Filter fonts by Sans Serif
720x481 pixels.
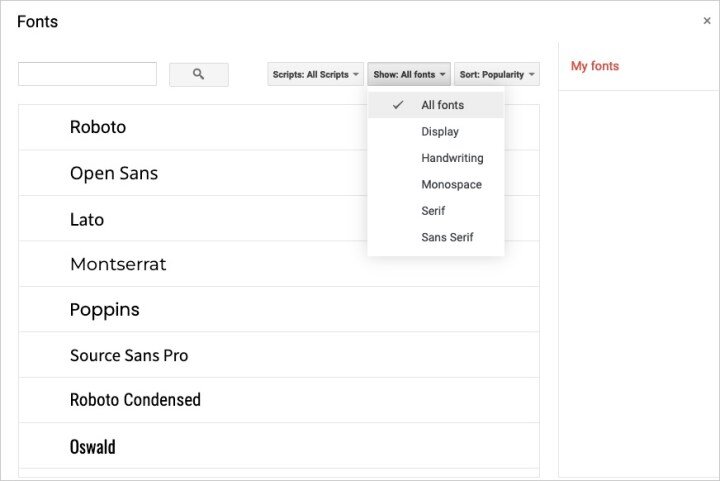436,237
